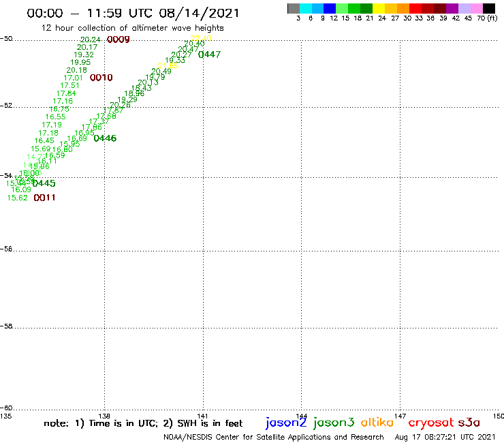
Task: Click the wave height value 17.19
Action: 52,125
